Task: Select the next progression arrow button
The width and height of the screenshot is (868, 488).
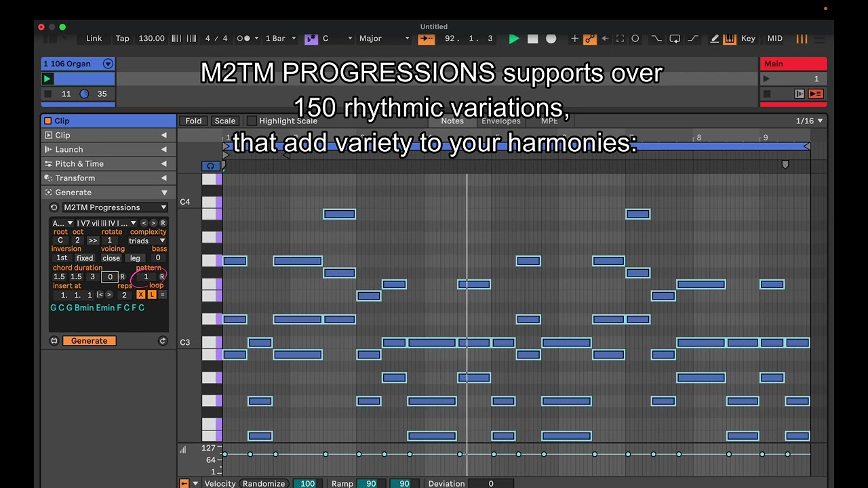Action: [153, 223]
